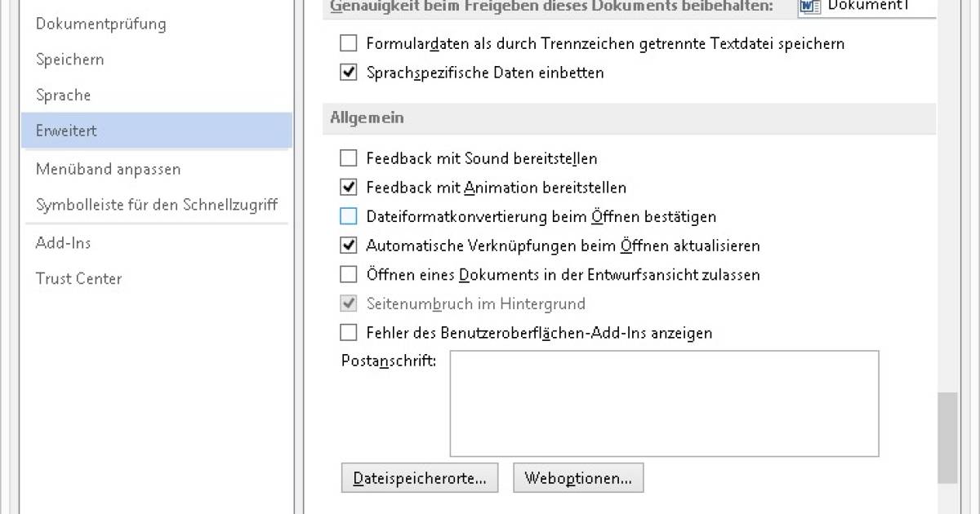
Task: Check Öffnen eines Dokuments in der Entwurfsansicht
Action: click(x=349, y=275)
